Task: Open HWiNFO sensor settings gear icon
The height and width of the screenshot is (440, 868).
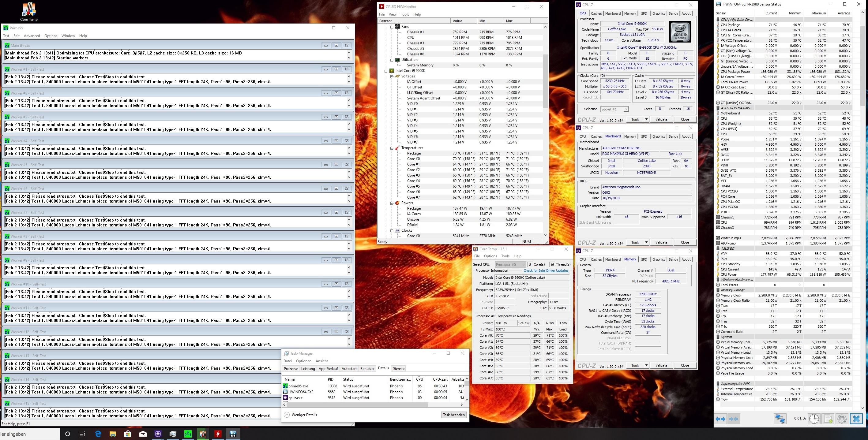Action: tap(842, 419)
